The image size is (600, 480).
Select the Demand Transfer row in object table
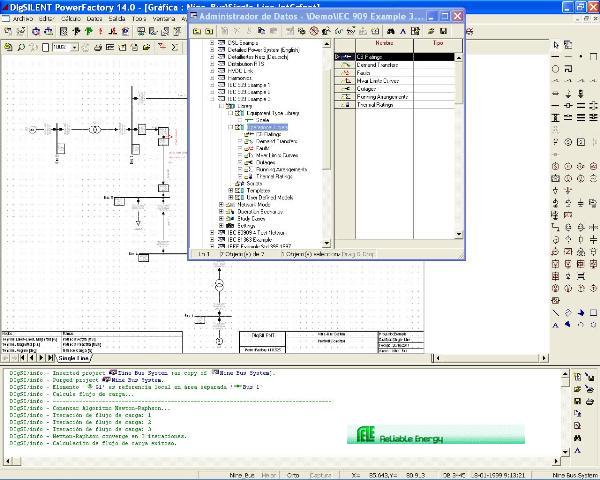395,65
